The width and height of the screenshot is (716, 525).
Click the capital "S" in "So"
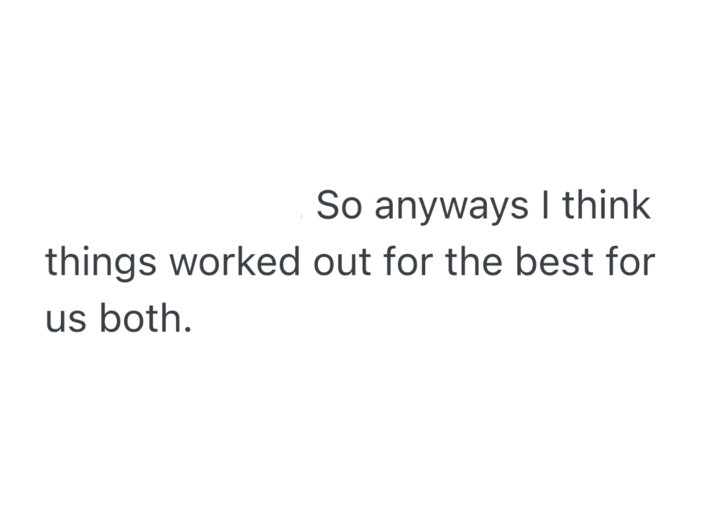pyautogui.click(x=327, y=206)
